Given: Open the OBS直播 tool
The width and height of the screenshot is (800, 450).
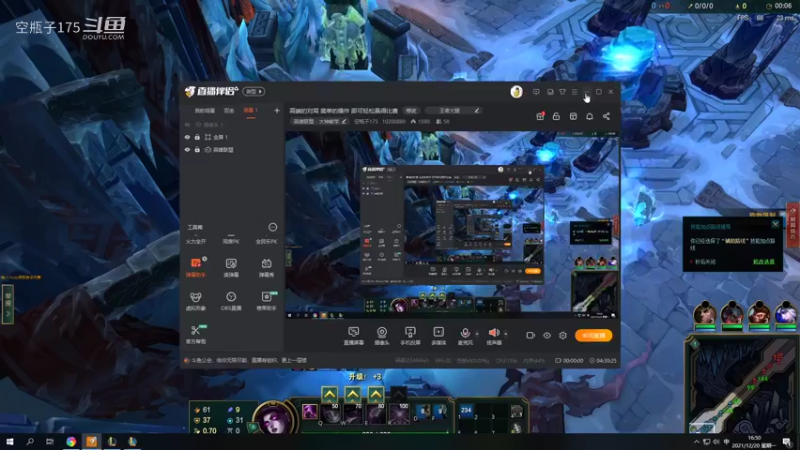Looking at the screenshot, I should click(231, 301).
